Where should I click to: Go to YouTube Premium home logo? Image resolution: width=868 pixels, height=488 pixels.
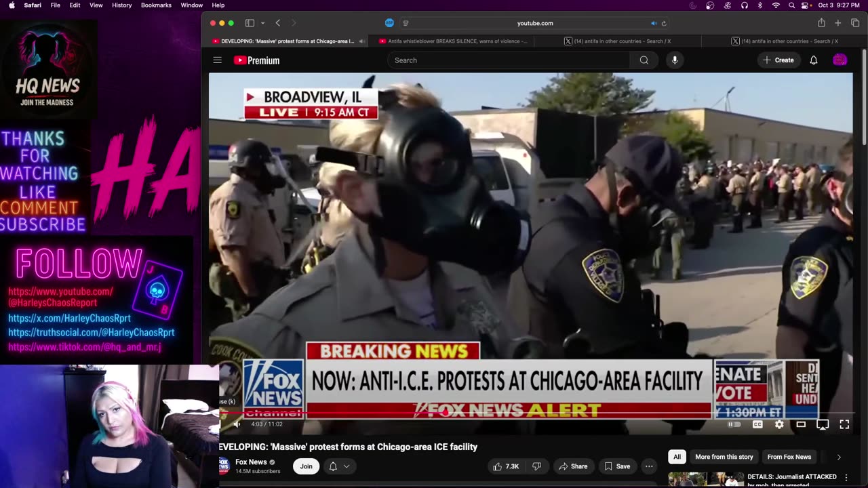pos(256,60)
